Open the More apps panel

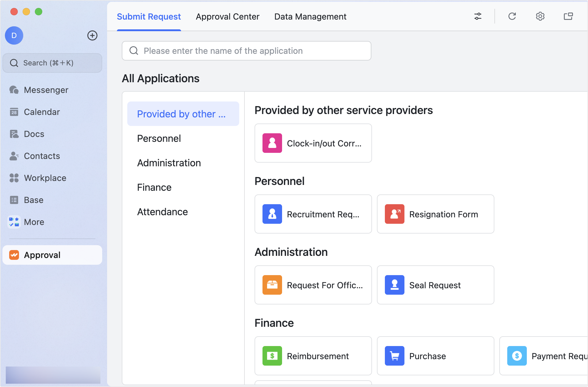[x=34, y=222]
